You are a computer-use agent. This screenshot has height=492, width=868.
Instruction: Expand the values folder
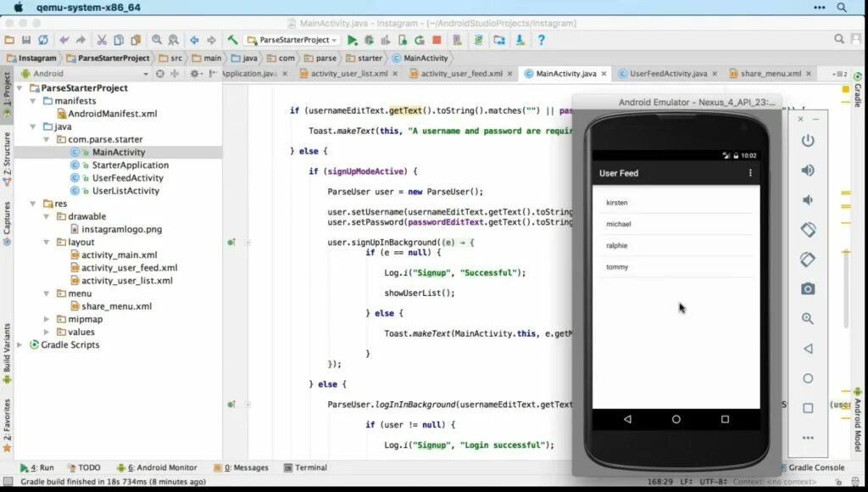point(47,332)
